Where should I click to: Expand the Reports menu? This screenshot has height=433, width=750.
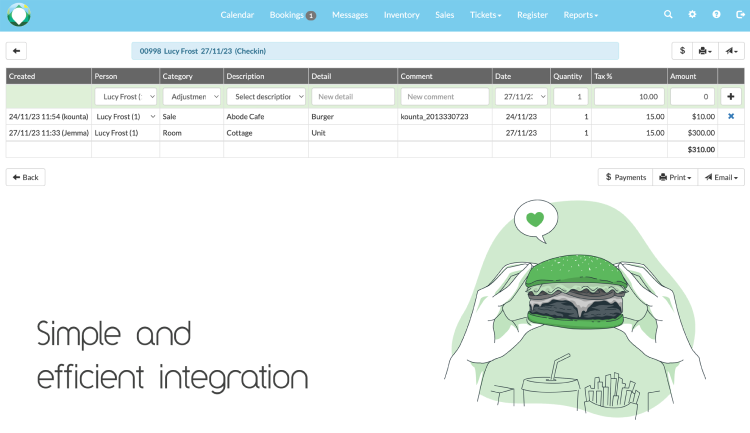[x=580, y=15]
